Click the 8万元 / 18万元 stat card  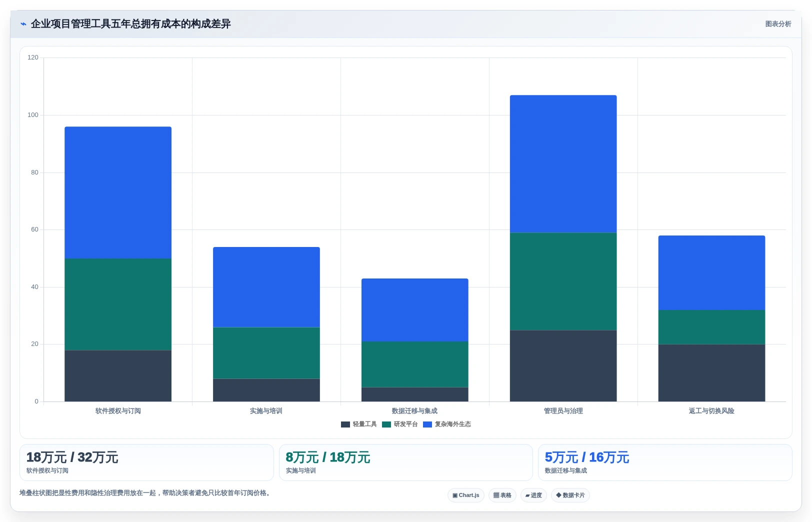tap(406, 462)
